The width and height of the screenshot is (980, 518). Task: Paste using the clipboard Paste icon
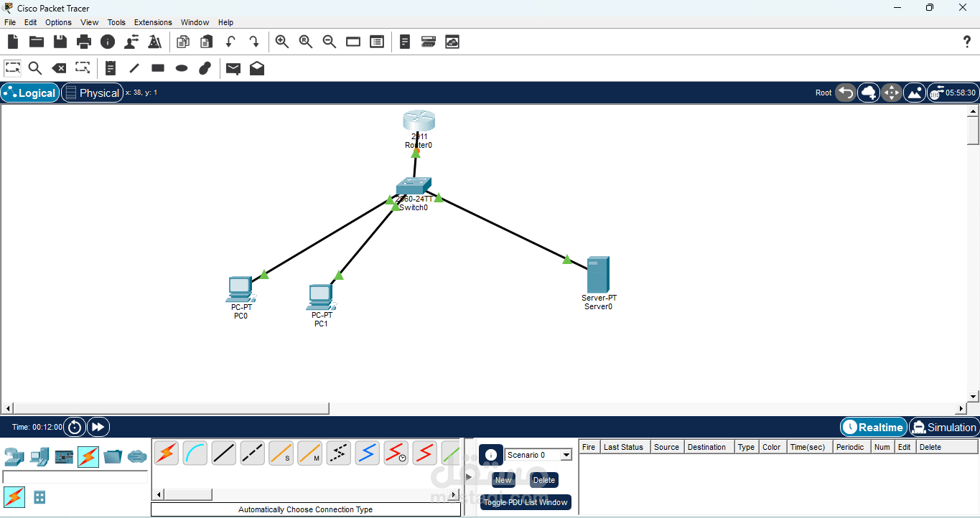tap(207, 42)
